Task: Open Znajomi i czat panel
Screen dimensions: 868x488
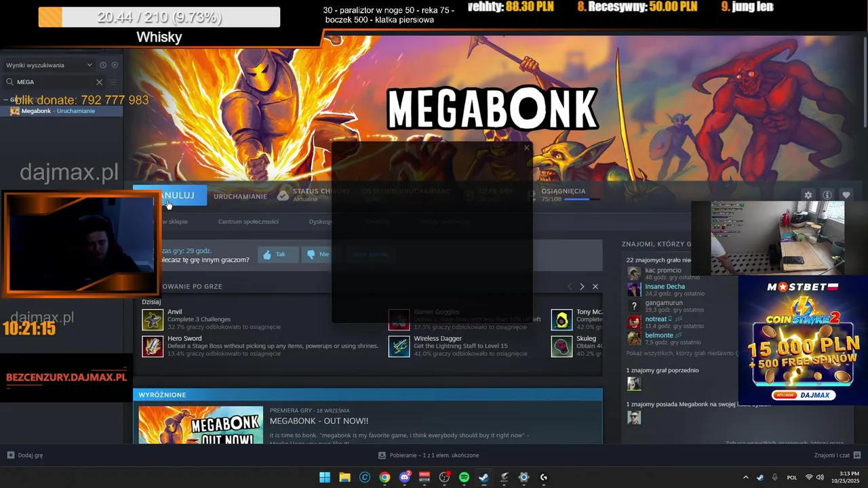Action: (837, 455)
